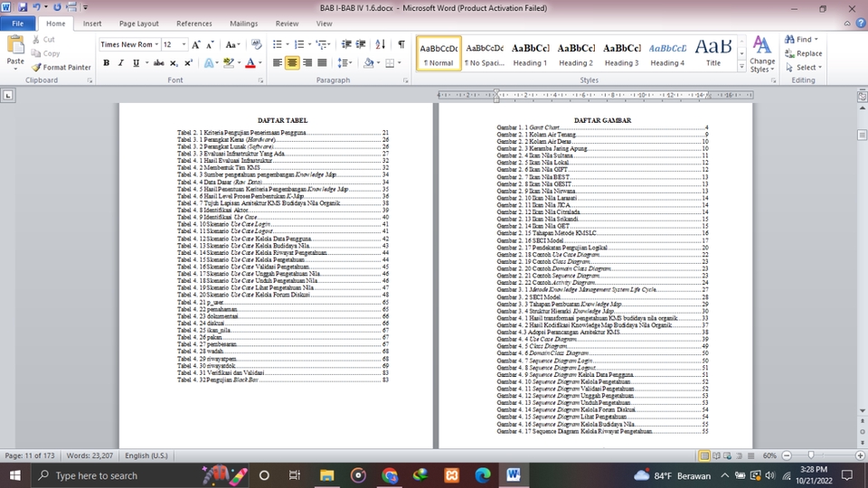Click Clear Formatting icon
The height and width of the screenshot is (488, 868).
pyautogui.click(x=256, y=45)
